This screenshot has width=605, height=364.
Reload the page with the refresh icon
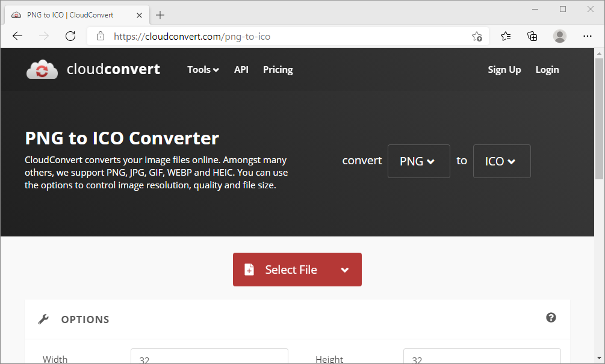click(70, 36)
